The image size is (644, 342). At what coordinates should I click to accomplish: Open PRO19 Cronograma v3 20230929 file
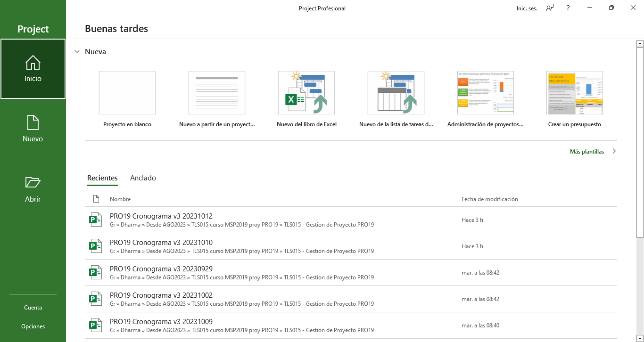coord(351,273)
